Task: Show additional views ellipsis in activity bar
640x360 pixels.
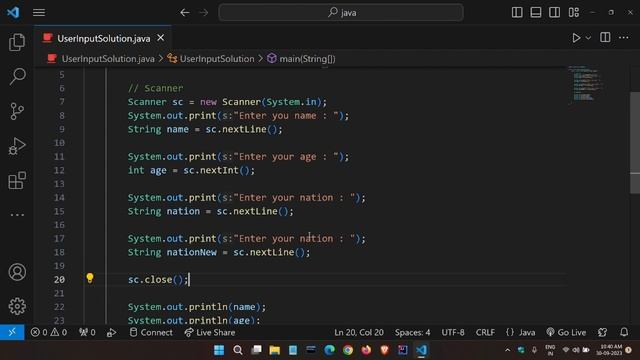Action: pos(17,214)
